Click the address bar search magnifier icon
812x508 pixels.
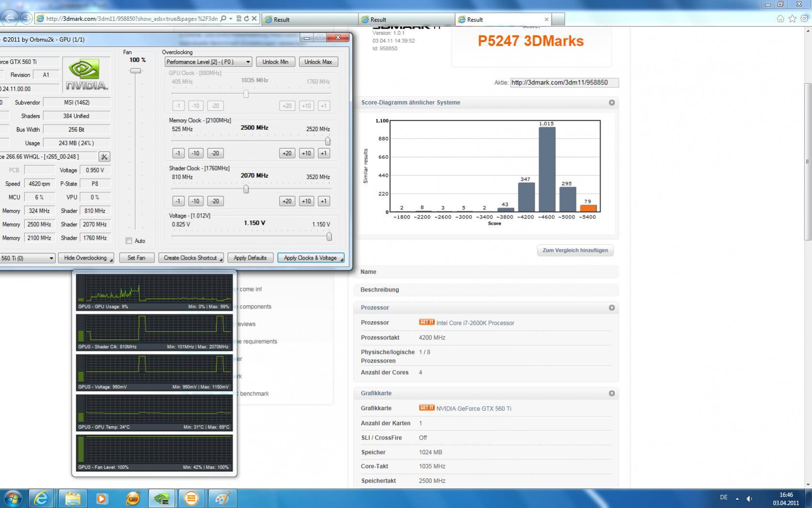coord(223,19)
